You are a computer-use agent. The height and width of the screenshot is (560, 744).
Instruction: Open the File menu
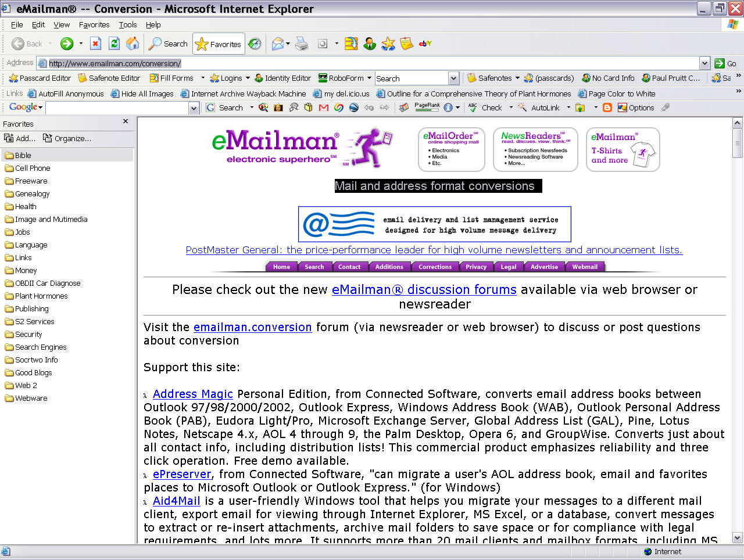pos(17,24)
